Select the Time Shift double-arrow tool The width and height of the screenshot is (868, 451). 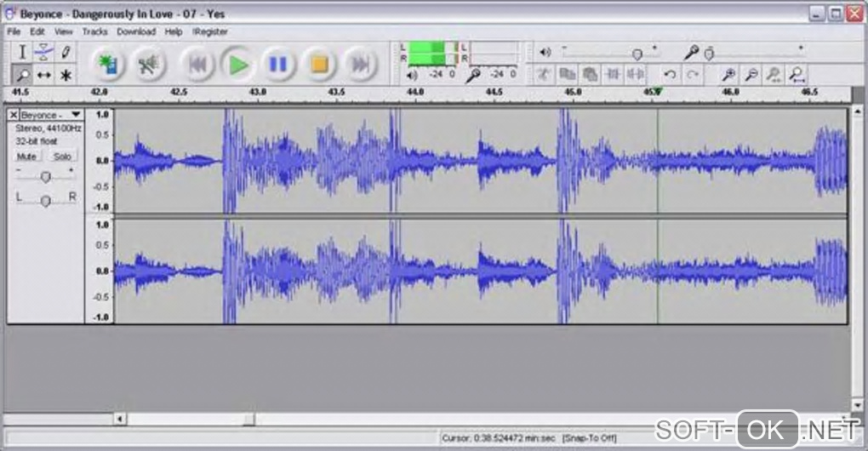pos(43,75)
